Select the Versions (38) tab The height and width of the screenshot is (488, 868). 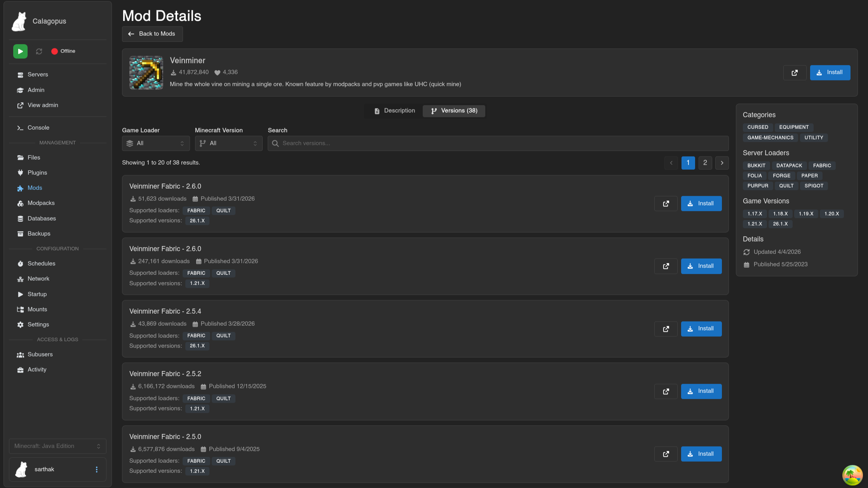click(454, 111)
